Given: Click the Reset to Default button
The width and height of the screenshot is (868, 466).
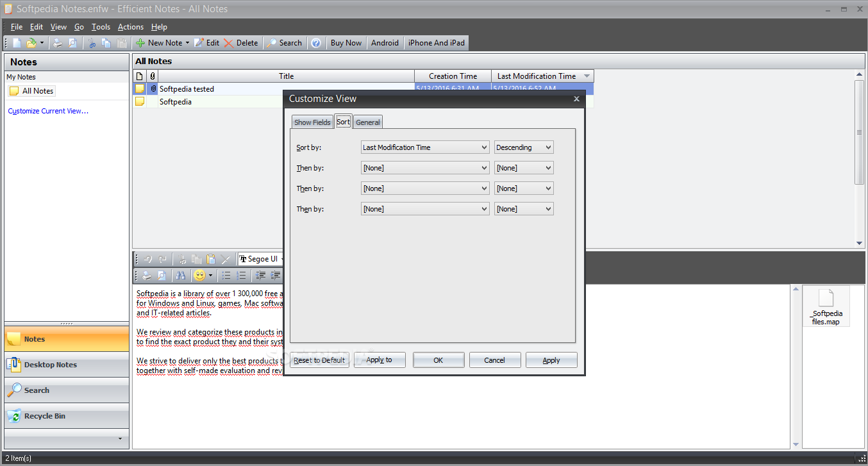Looking at the screenshot, I should click(x=319, y=360).
